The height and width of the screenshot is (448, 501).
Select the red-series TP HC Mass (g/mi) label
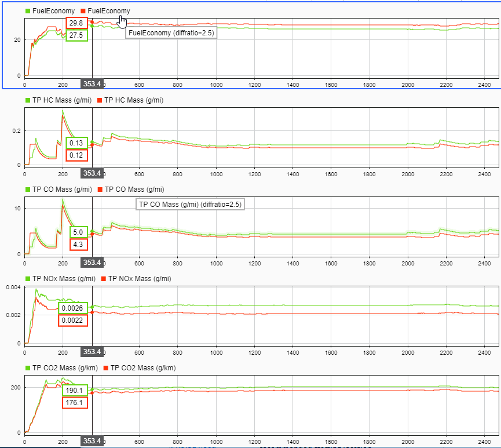tap(134, 100)
